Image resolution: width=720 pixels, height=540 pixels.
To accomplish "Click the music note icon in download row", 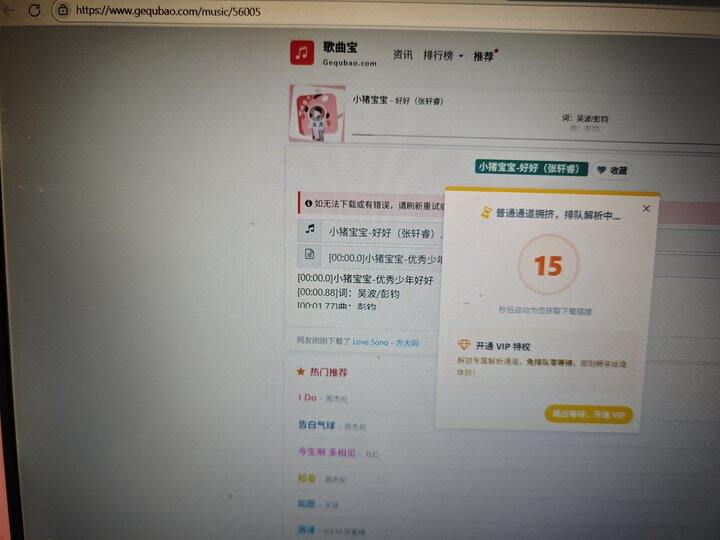I will coord(310,229).
